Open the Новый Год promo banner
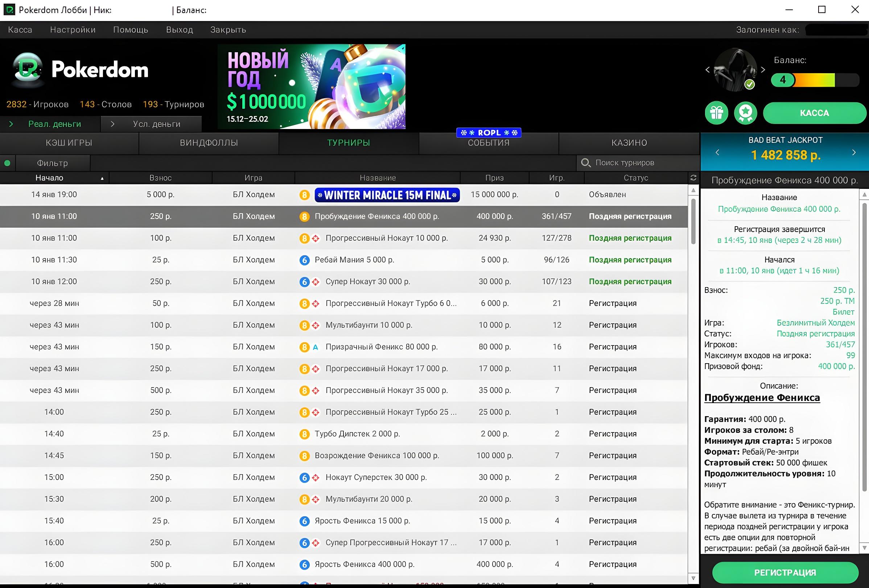The width and height of the screenshot is (869, 588). click(x=312, y=87)
